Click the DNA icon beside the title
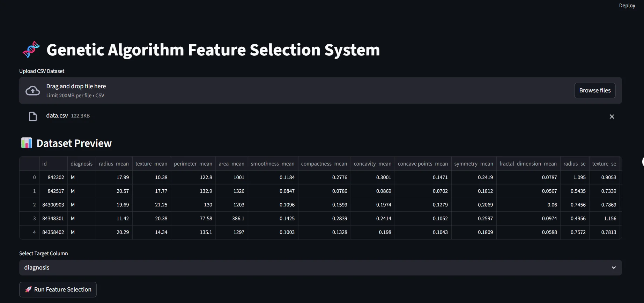Image resolution: width=644 pixels, height=303 pixels. (x=31, y=50)
